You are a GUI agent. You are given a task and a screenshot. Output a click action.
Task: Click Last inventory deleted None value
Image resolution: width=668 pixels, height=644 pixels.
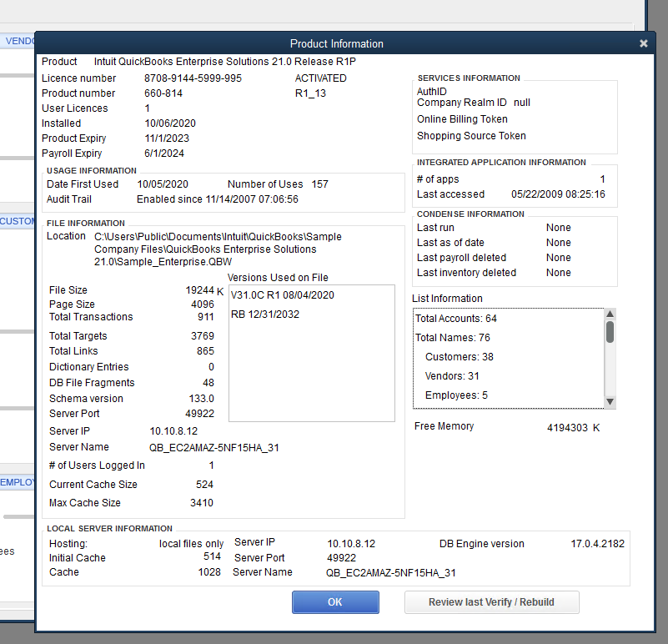pyautogui.click(x=559, y=272)
